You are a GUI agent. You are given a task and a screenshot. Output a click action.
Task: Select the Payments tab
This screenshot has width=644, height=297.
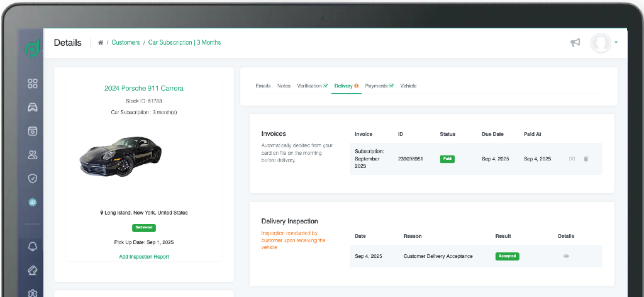point(379,86)
